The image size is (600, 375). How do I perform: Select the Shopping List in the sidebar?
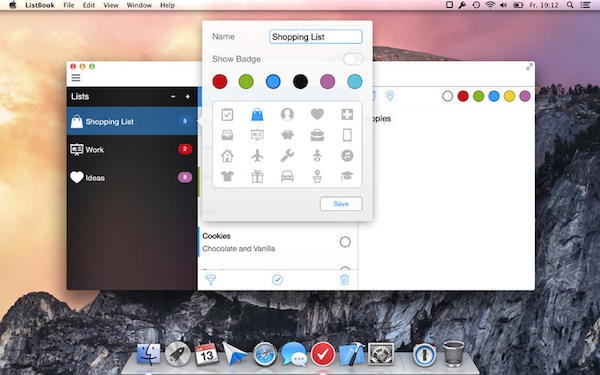[x=132, y=121]
